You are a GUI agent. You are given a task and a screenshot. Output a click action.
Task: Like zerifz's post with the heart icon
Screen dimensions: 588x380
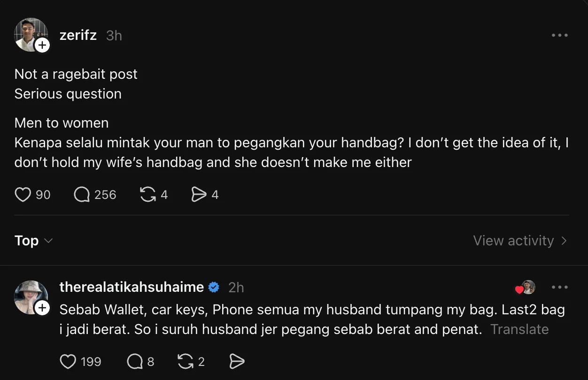point(23,194)
